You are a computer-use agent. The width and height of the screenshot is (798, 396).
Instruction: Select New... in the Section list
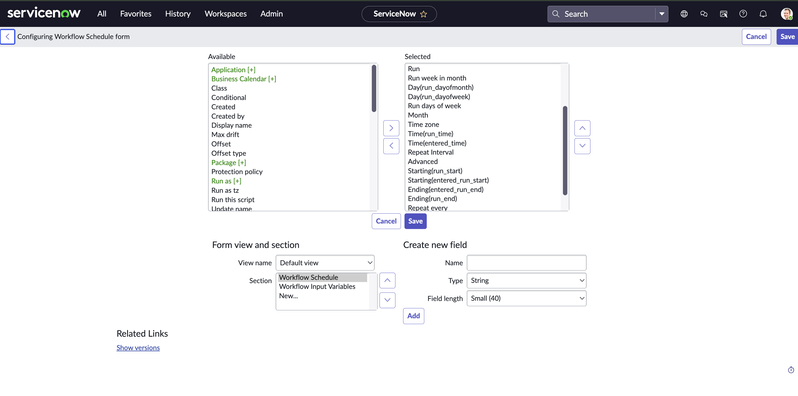[x=289, y=296]
